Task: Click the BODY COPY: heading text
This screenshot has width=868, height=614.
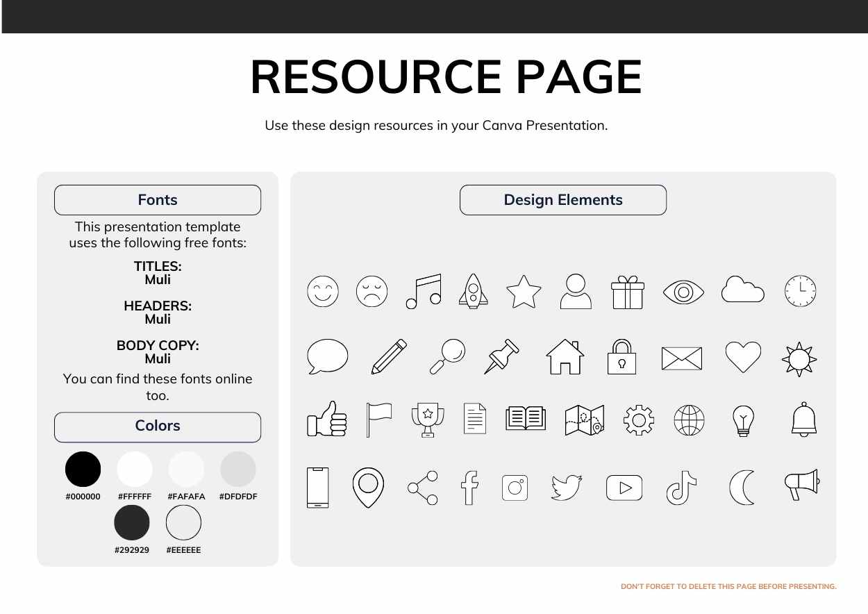Action: tap(158, 345)
